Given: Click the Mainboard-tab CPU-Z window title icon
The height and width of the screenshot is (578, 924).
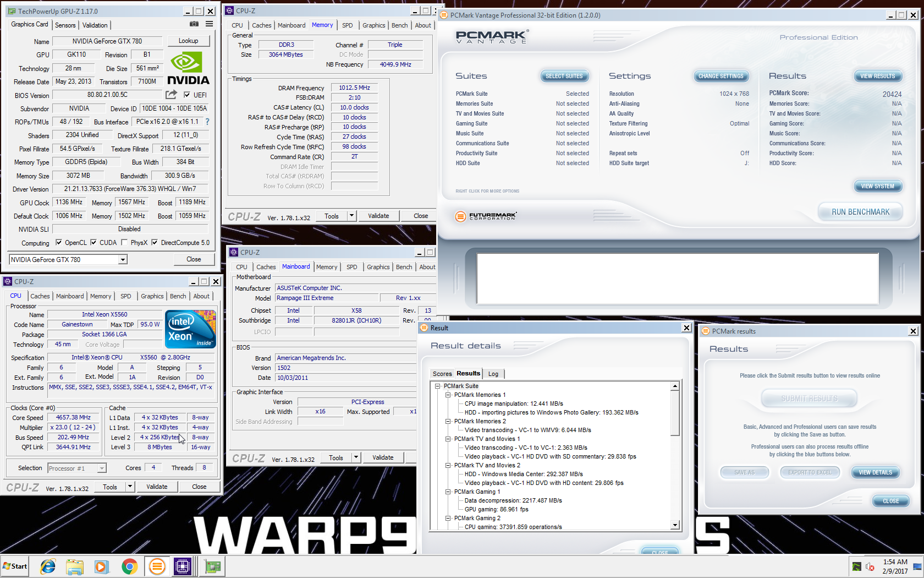Looking at the screenshot, I should tap(234, 252).
